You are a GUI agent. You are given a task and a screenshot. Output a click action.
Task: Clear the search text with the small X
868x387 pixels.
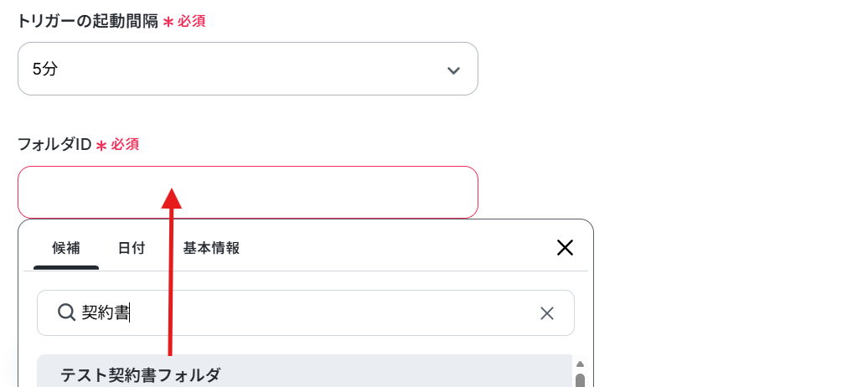(547, 313)
